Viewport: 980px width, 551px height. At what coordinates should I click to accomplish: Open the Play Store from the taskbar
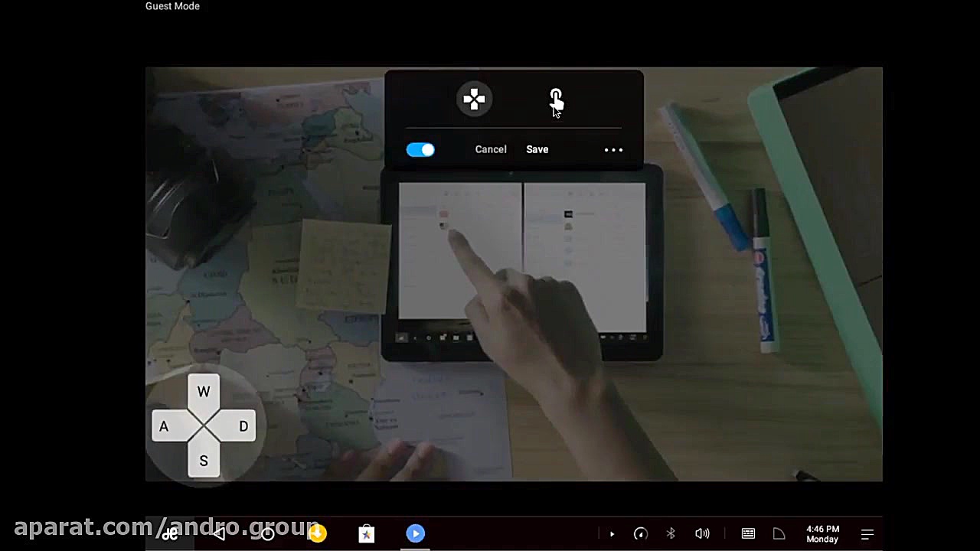(366, 533)
